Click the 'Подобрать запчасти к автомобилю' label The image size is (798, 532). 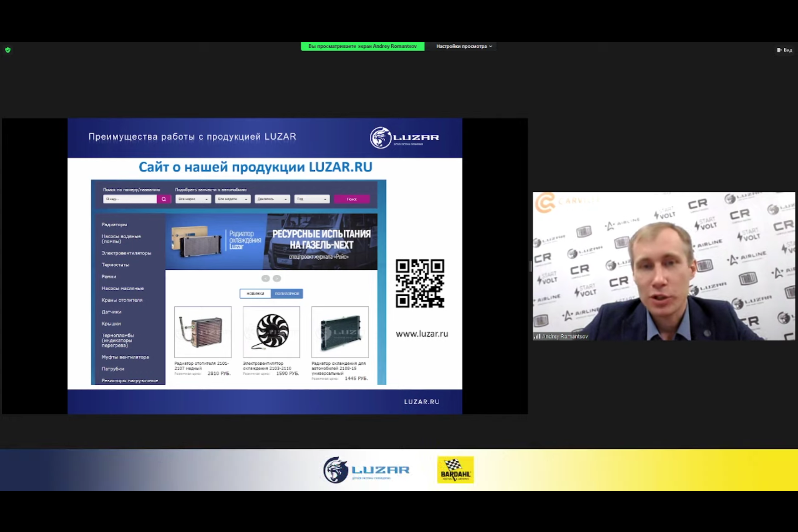[211, 190]
